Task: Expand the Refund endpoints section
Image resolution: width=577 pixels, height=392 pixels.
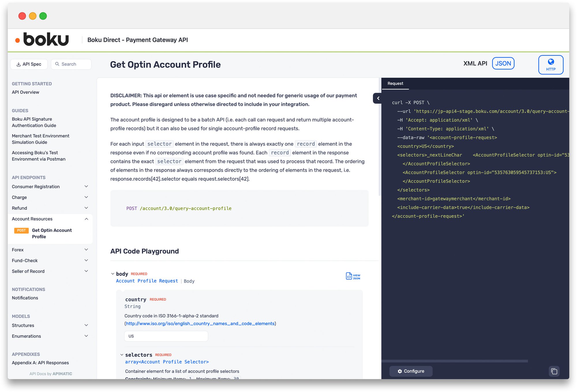Action: pyautogui.click(x=50, y=208)
